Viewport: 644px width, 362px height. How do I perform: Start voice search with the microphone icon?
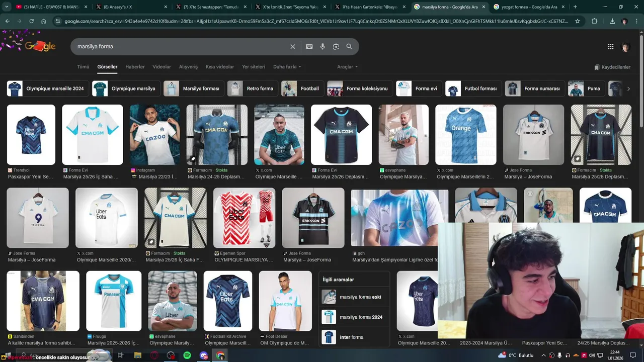pos(323,46)
